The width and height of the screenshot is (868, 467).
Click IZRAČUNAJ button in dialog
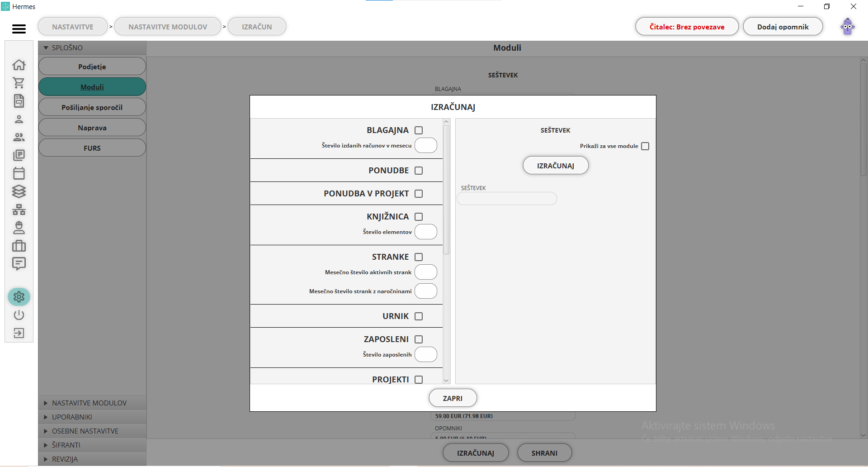tap(556, 166)
